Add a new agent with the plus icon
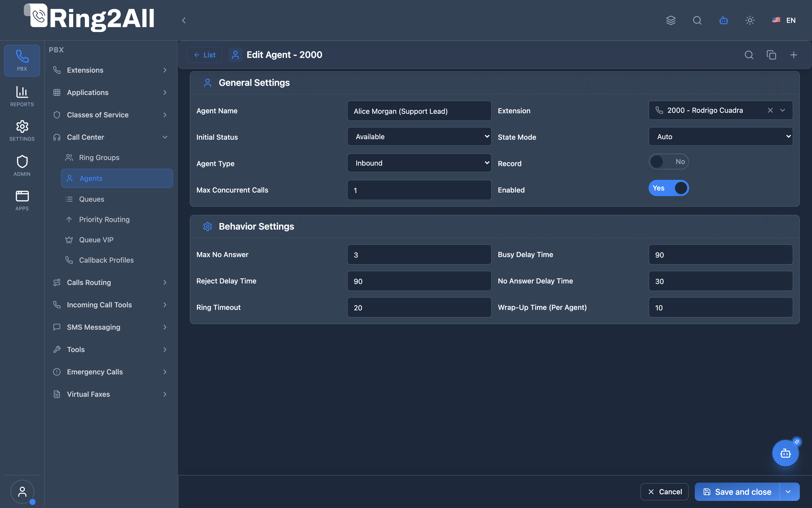Viewport: 812px width, 508px height. (793, 55)
